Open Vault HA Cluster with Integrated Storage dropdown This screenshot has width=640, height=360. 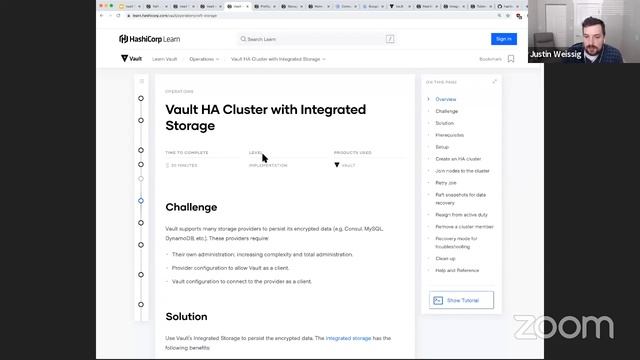(x=278, y=59)
